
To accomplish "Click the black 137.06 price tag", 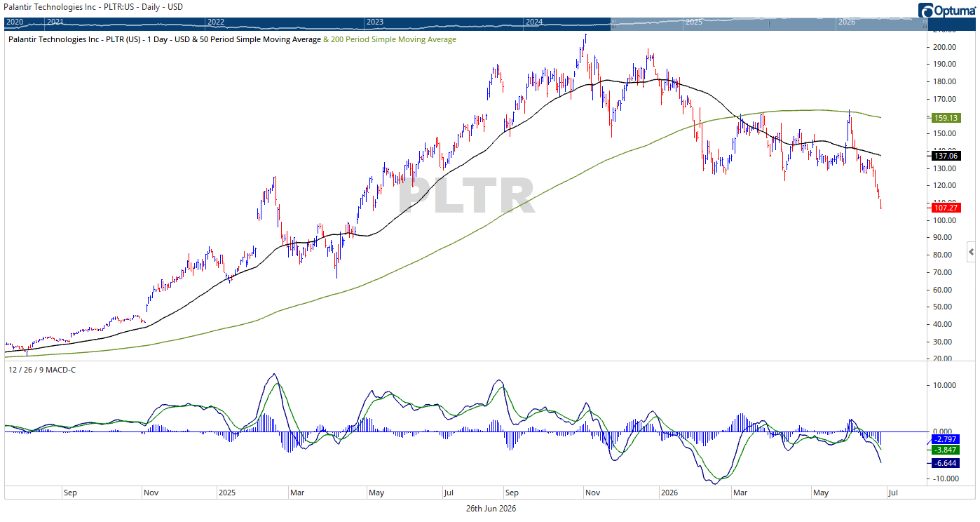I will (x=945, y=156).
